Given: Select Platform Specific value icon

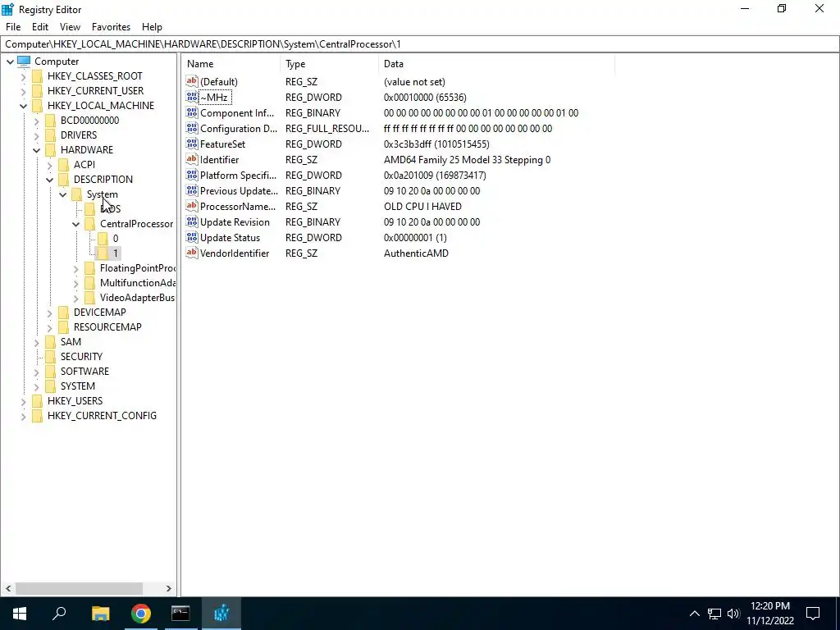Looking at the screenshot, I should click(x=192, y=175).
